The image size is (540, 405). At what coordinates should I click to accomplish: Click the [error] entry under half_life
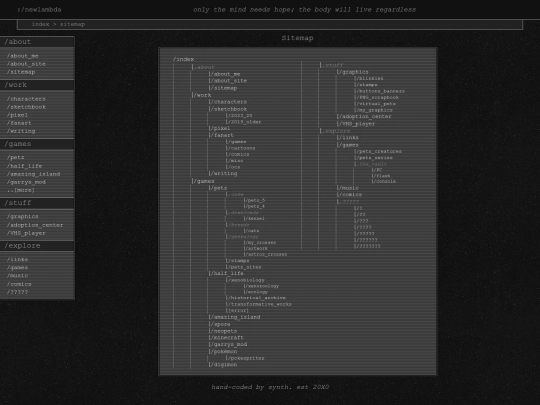tap(237, 310)
